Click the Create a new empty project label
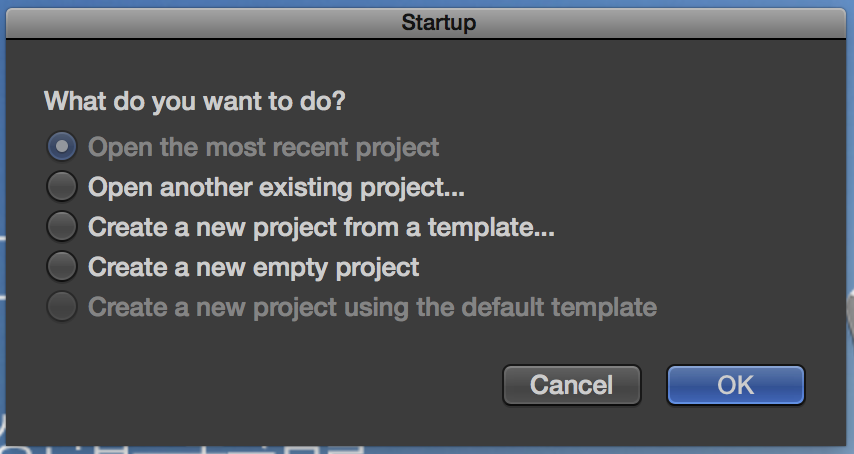 [x=253, y=267]
